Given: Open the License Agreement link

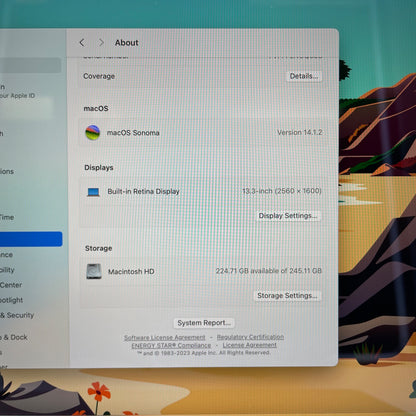Looking at the screenshot, I should click(250, 345).
